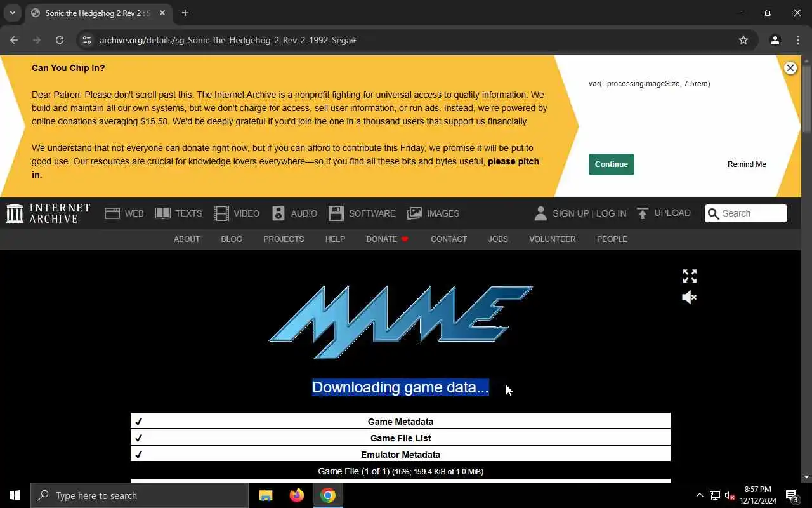This screenshot has height=508, width=812.
Task: Click the UPLOAD arrow icon
Action: click(643, 213)
